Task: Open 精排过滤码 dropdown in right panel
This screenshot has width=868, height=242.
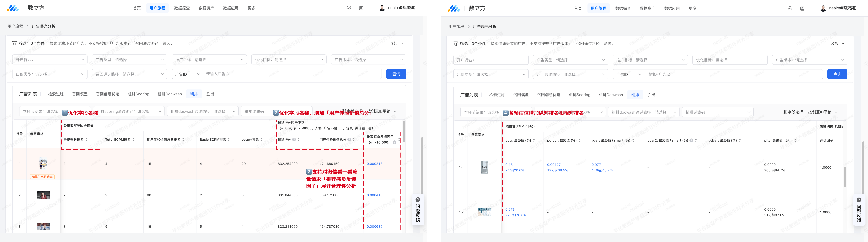Action: point(717,112)
